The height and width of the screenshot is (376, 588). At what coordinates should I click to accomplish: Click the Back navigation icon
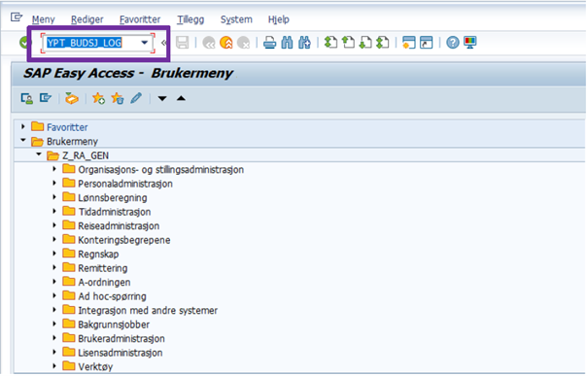[209, 43]
